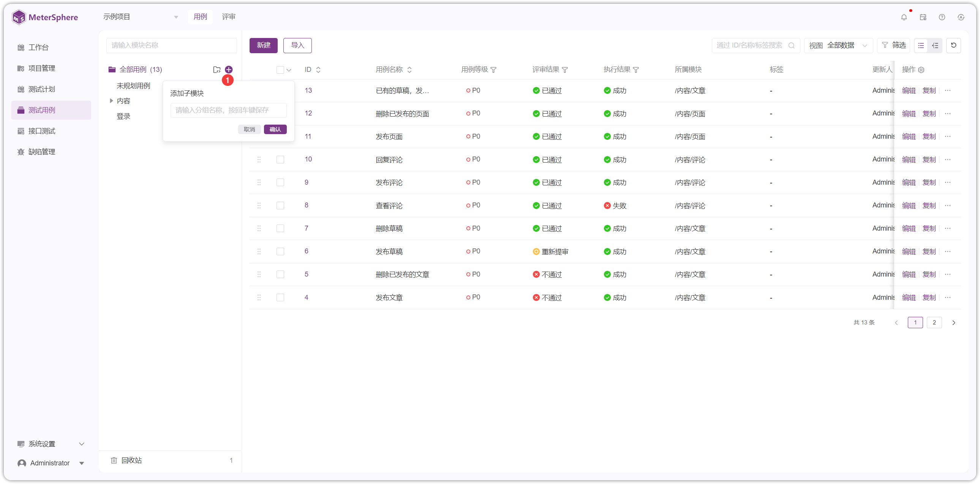Open the 示例项目 project dropdown
Image resolution: width=980 pixels, height=484 pixels.
tap(141, 17)
